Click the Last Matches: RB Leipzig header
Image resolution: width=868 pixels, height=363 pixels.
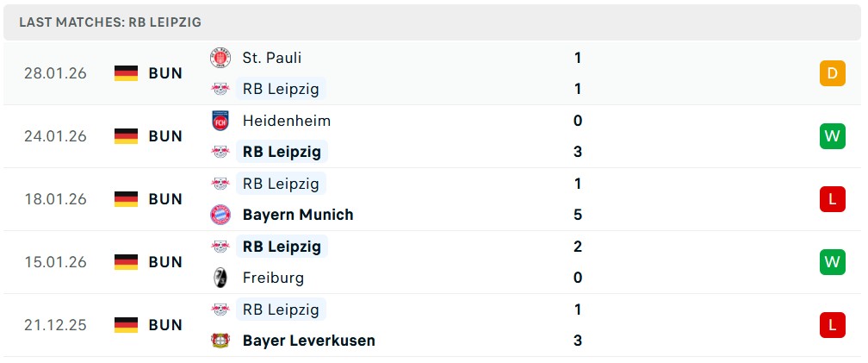[x=110, y=22]
